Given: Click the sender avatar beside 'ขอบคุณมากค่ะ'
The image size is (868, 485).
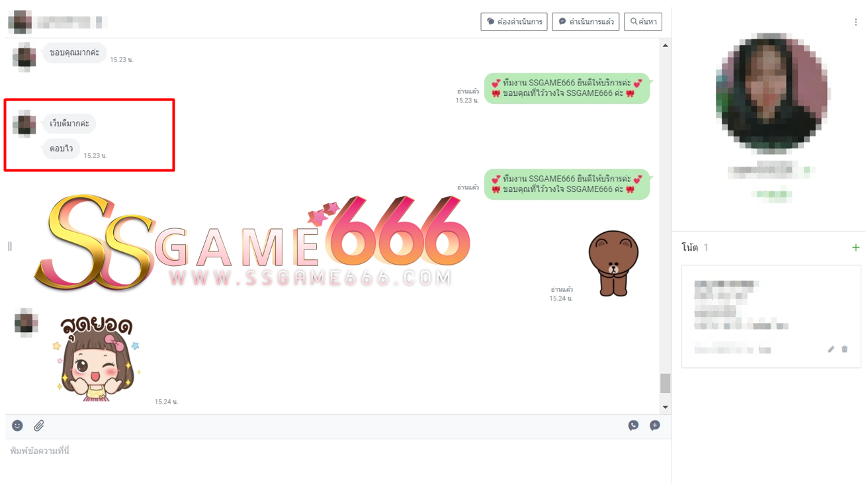Looking at the screenshot, I should (25, 56).
